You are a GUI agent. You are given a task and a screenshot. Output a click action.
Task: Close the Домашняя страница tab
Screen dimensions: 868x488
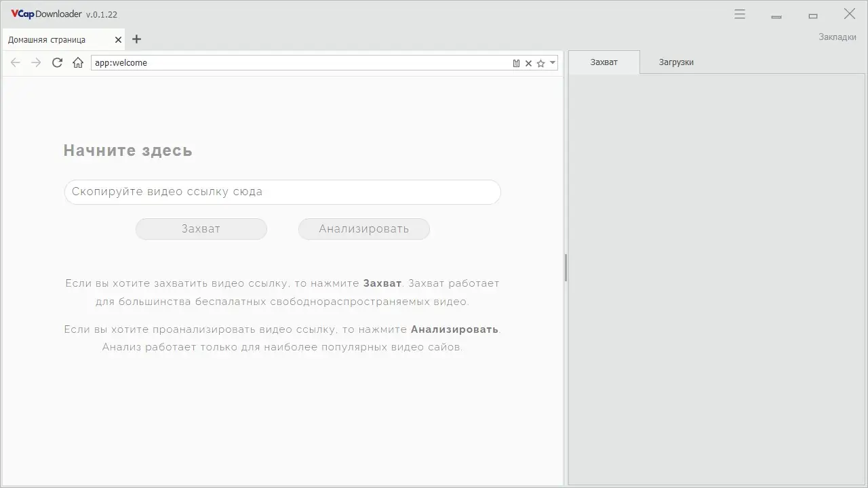coord(117,39)
